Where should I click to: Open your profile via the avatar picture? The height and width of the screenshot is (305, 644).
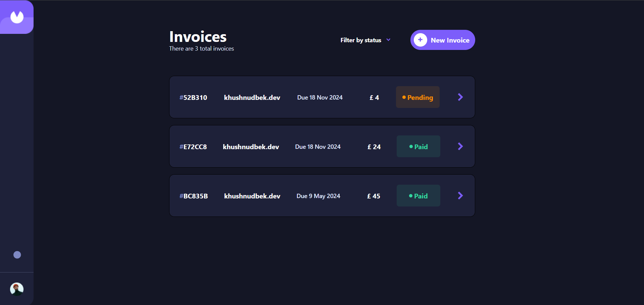(16, 289)
